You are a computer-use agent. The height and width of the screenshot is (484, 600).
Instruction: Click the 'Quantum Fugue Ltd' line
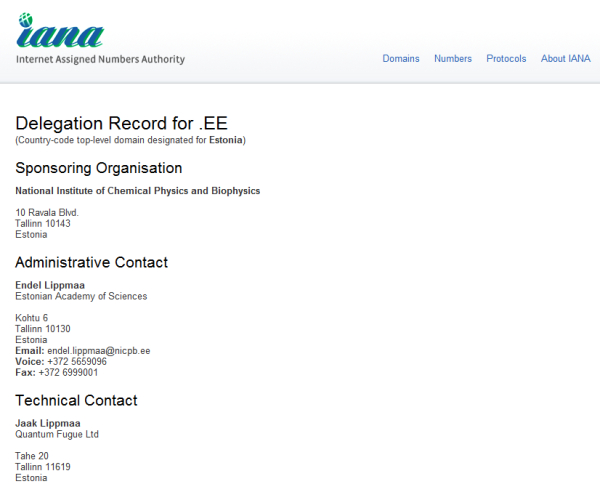tap(57, 434)
